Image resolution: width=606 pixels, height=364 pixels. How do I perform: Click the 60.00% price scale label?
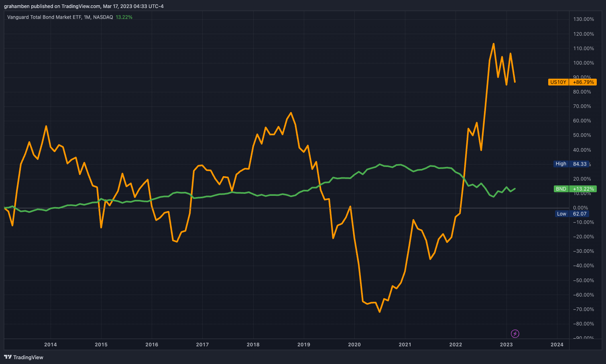pos(582,121)
